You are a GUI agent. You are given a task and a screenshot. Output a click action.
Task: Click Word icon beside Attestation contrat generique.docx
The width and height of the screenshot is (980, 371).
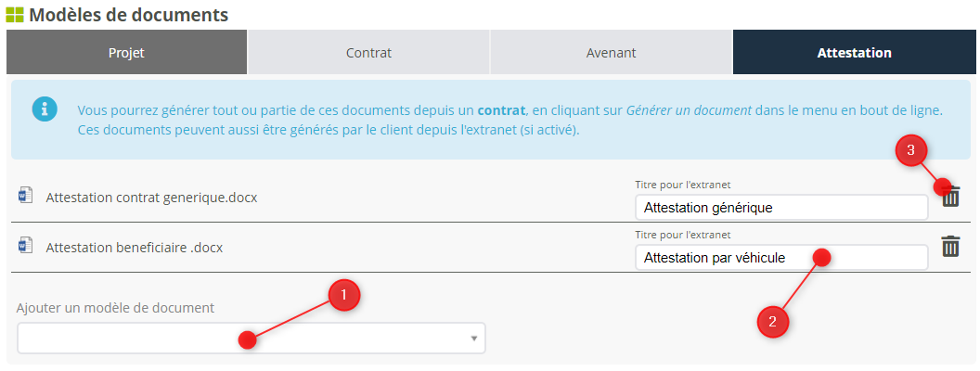[25, 197]
